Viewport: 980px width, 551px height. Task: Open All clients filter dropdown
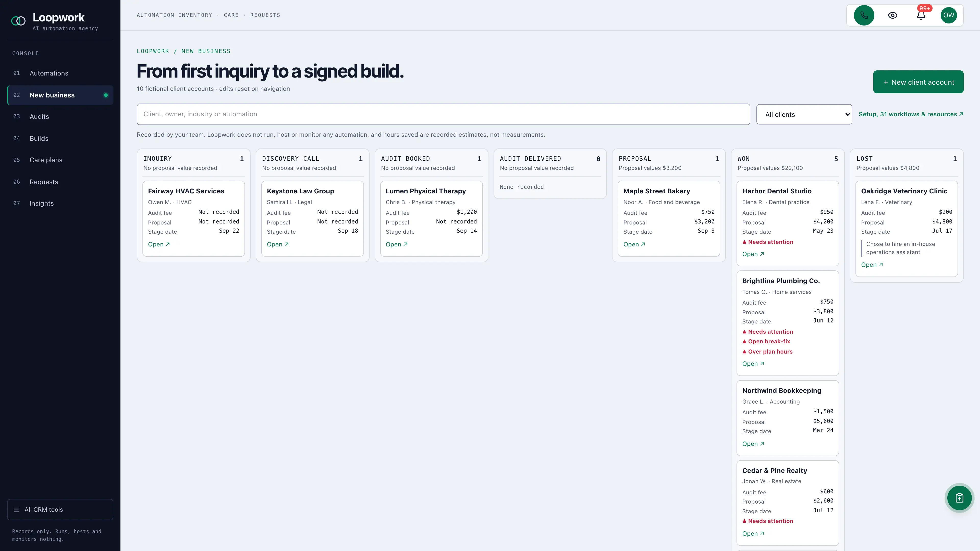point(804,115)
